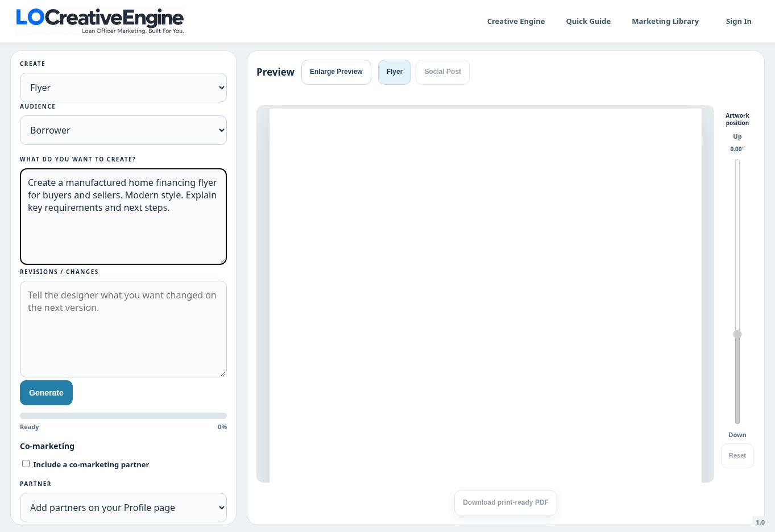Focus the Revisions / Changes text area
Image resolution: width=775 pixels, height=532 pixels.
(x=123, y=329)
